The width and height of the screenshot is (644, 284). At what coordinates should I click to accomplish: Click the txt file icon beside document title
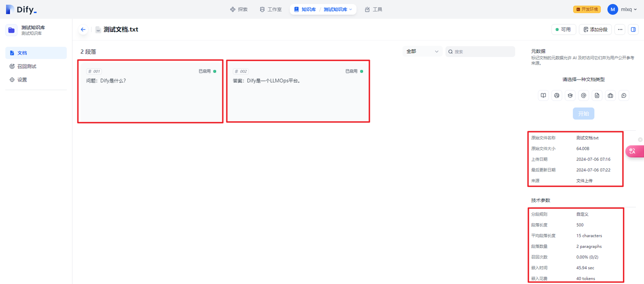point(98,30)
